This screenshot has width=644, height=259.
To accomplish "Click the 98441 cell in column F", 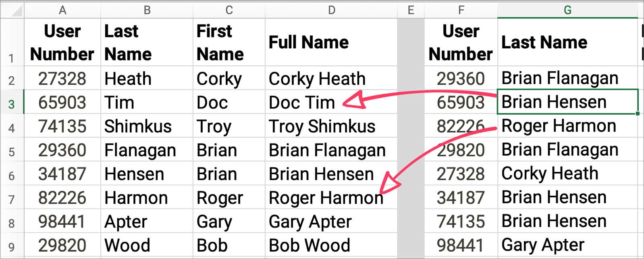I will click(x=461, y=245).
